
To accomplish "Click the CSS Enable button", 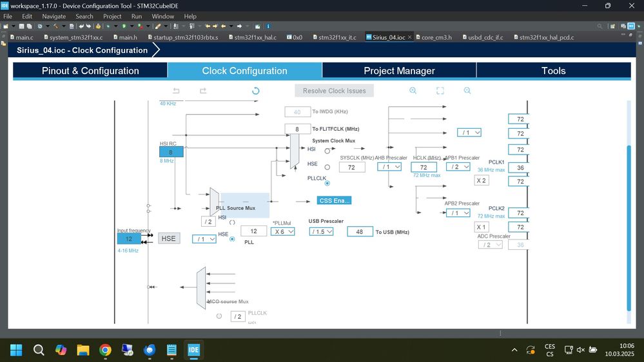I will pos(335,201).
